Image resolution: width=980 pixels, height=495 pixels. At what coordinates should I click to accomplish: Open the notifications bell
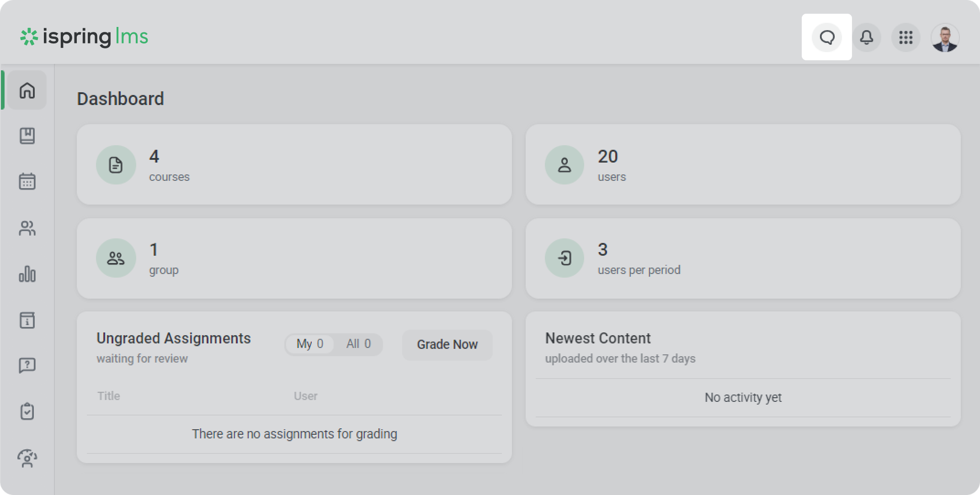866,37
